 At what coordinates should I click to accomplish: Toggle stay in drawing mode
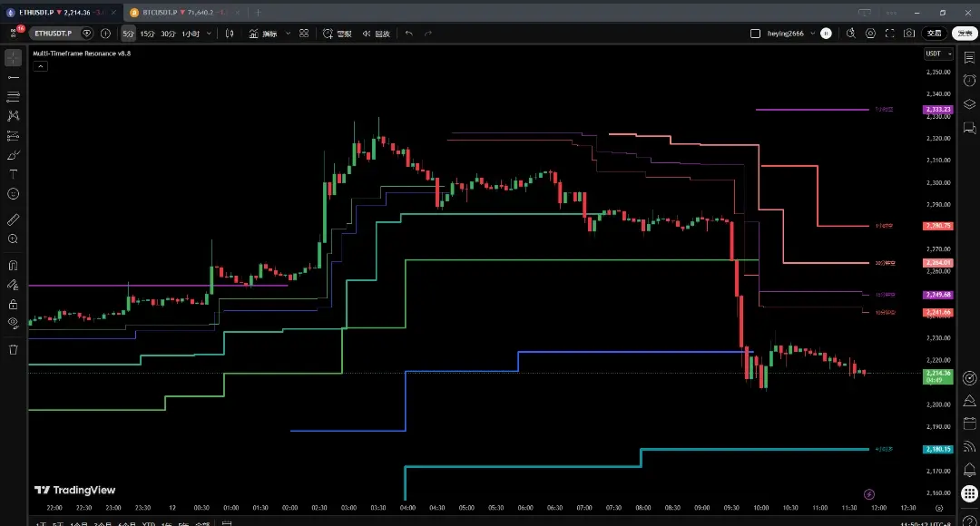(13, 285)
